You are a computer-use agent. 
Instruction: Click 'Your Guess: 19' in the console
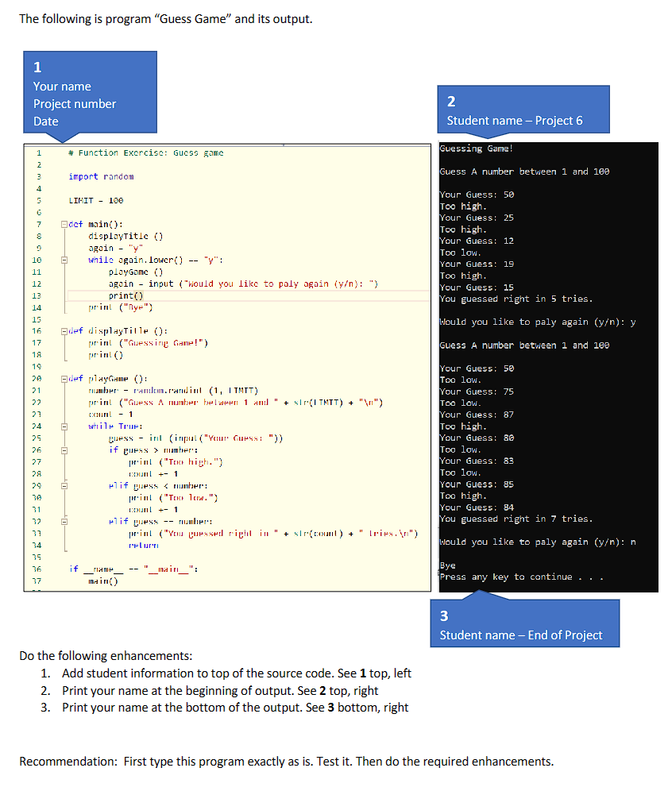(x=477, y=264)
